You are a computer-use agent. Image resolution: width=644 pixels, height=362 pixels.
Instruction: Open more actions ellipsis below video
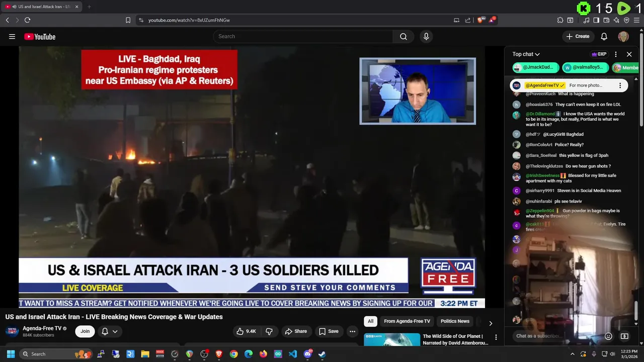point(353,331)
